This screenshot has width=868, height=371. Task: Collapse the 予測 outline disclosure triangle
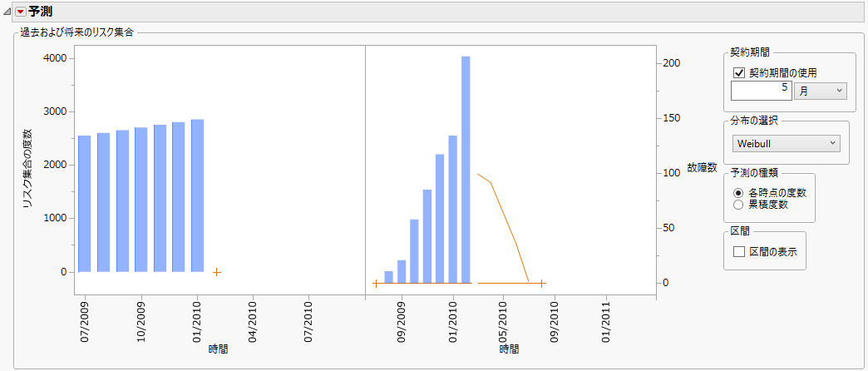click(x=7, y=12)
